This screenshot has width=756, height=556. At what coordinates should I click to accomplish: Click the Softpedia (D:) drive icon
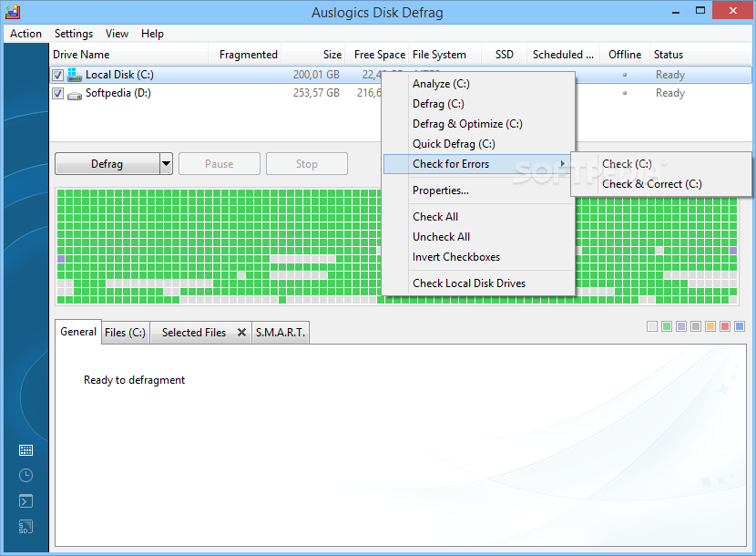(x=75, y=95)
